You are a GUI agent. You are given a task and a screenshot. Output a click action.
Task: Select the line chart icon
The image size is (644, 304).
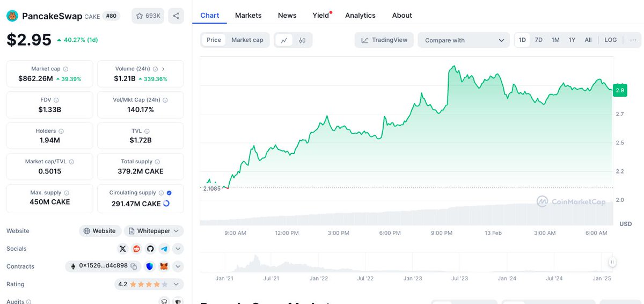click(x=284, y=40)
